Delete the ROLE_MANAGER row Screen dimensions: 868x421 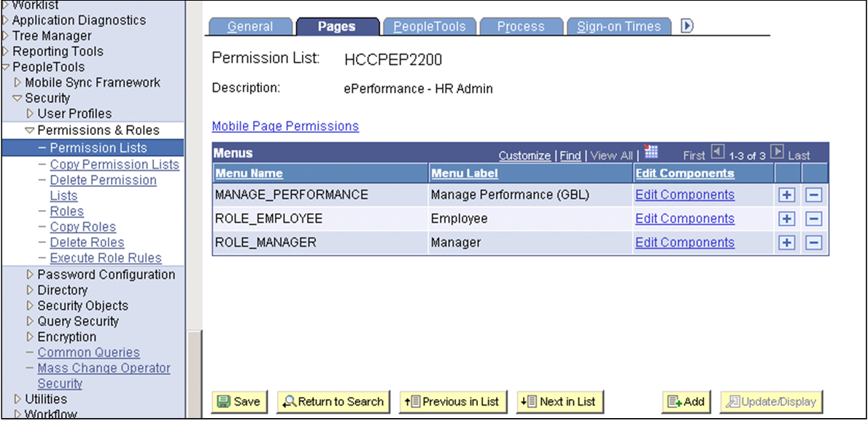coord(813,242)
